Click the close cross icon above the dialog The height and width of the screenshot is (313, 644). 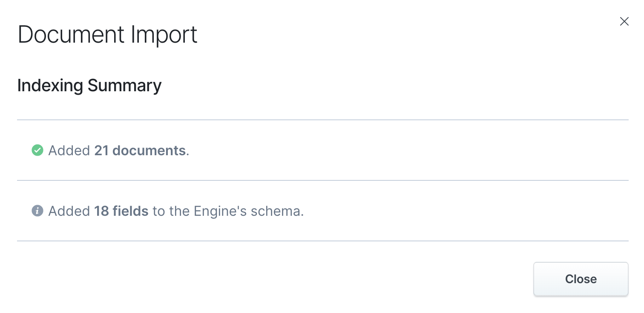(x=624, y=21)
